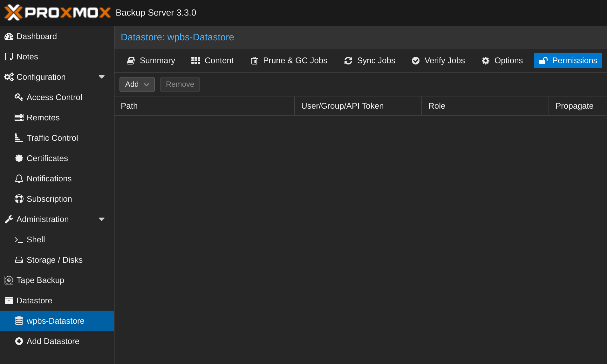Image resolution: width=607 pixels, height=364 pixels.
Task: Click the Traffic Control chart icon
Action: (19, 138)
